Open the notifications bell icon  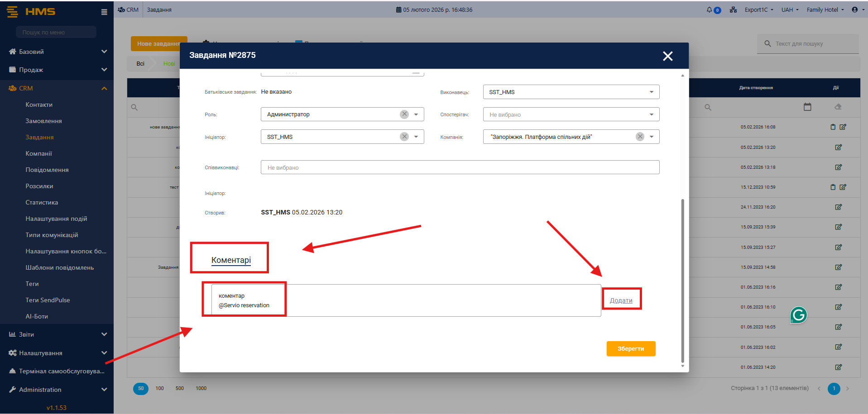click(x=709, y=10)
